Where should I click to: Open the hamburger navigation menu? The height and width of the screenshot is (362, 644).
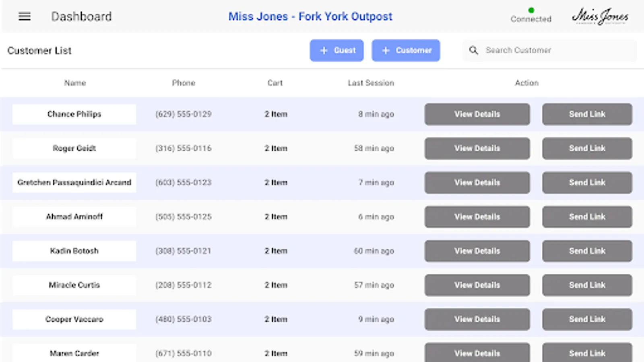coord(25,16)
